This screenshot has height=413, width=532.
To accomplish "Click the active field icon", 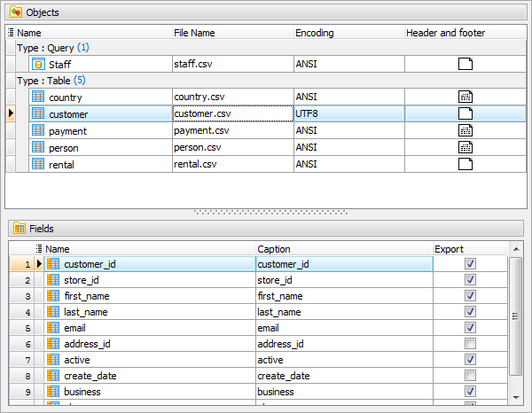I will (x=53, y=360).
